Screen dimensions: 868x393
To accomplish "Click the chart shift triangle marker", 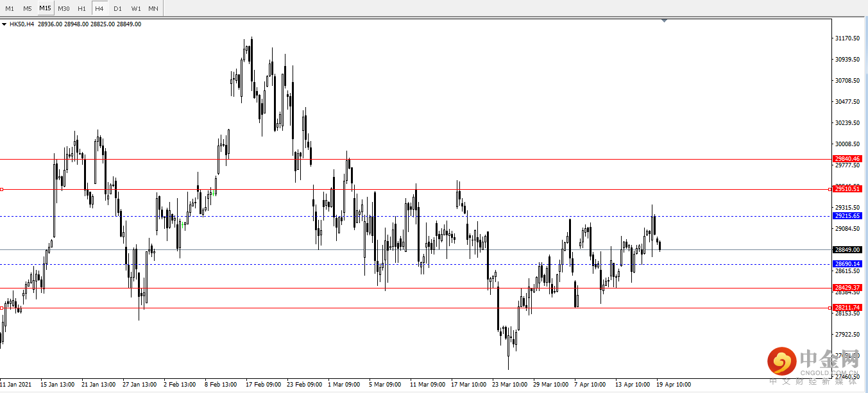I will coord(664,21).
